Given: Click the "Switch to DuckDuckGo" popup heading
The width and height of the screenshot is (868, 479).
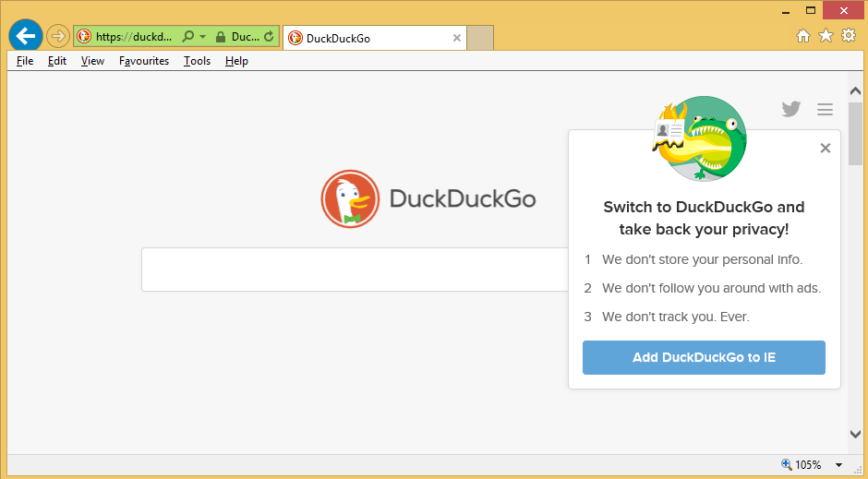Looking at the screenshot, I should pos(704,218).
